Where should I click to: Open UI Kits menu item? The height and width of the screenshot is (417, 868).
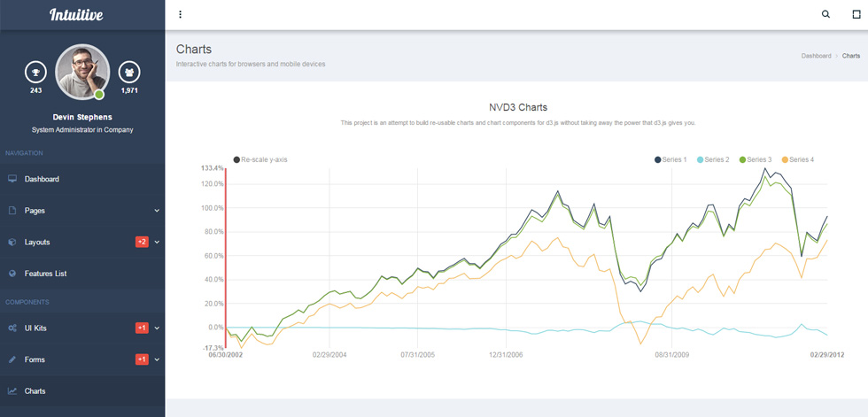[x=82, y=328]
